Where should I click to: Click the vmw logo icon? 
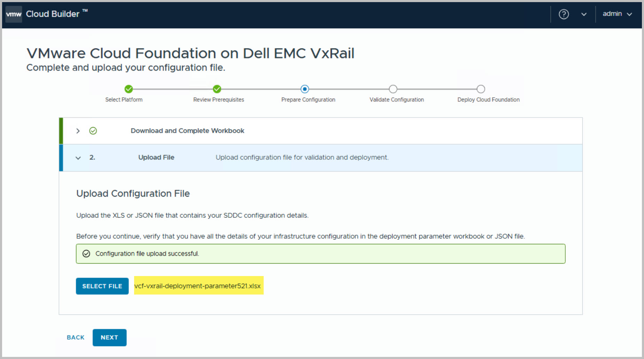(x=14, y=14)
